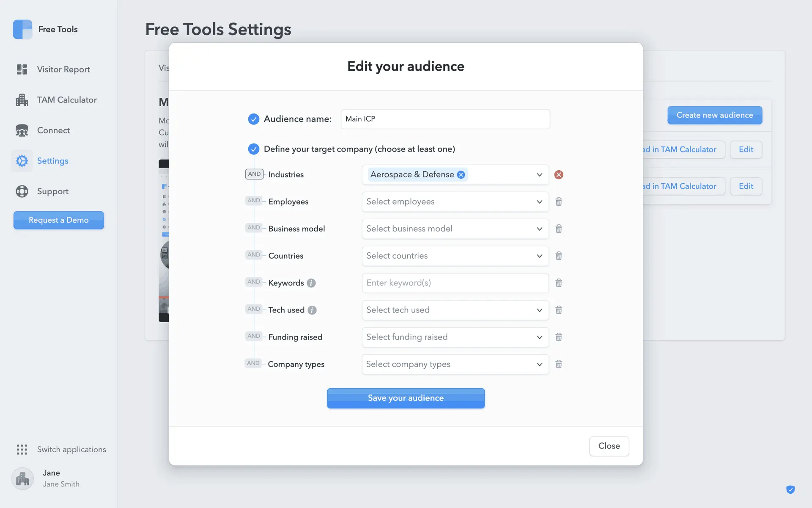Delete the Company types filter row

(x=559, y=364)
